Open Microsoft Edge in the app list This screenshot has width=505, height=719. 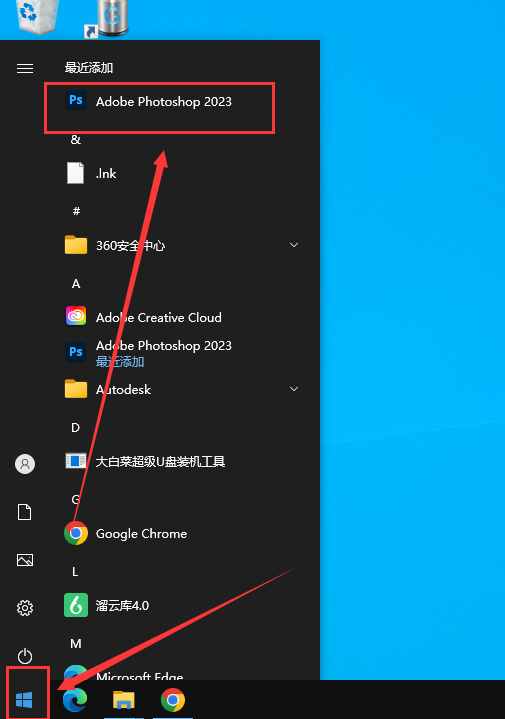point(183,673)
